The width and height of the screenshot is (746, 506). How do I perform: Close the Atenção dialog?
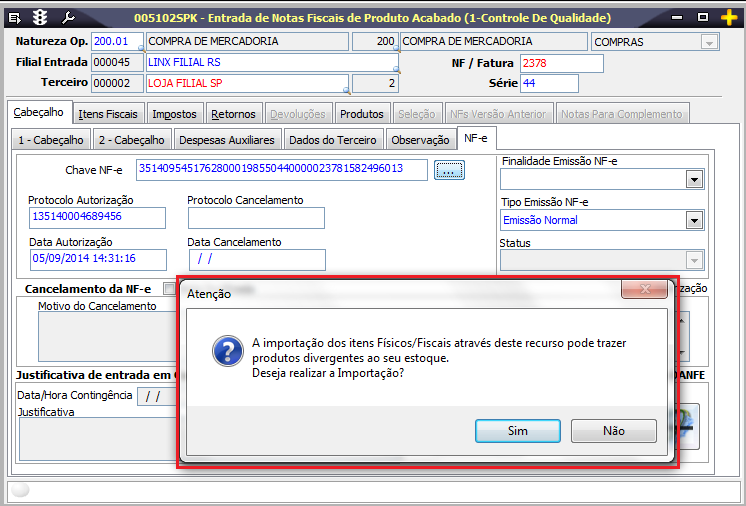pyautogui.click(x=645, y=289)
